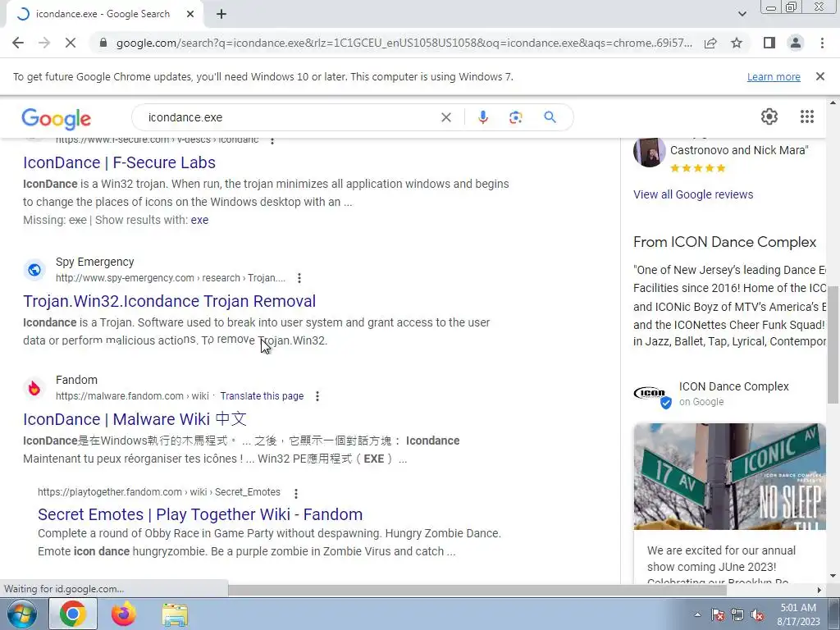840x630 pixels.
Task: Open Secret Emotes Play Together Wiki result
Action: (200, 514)
